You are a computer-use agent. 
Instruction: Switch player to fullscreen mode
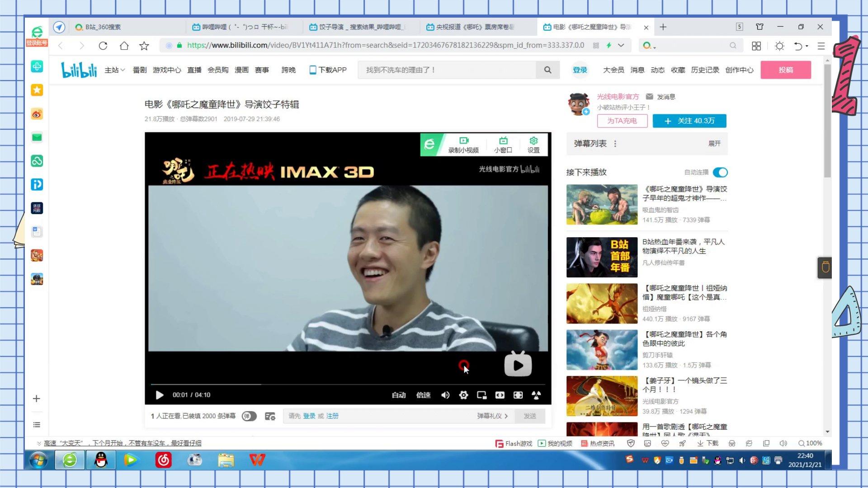518,395
